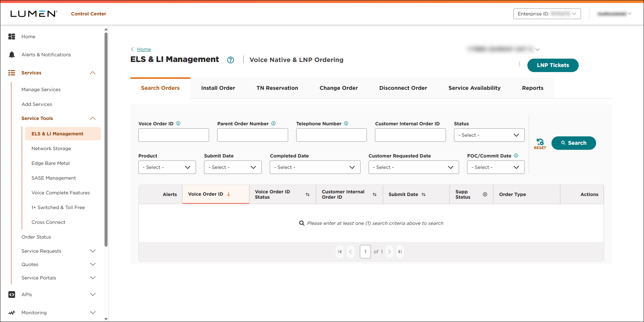Expand the Service Portals section
This screenshot has height=322, width=644.
tap(93, 278)
